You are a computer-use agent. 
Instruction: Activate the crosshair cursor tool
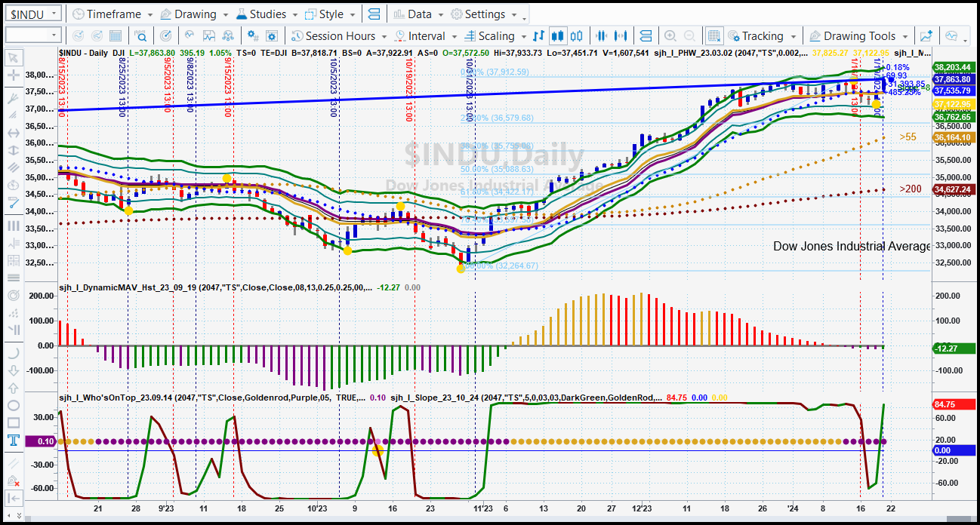tap(13, 75)
